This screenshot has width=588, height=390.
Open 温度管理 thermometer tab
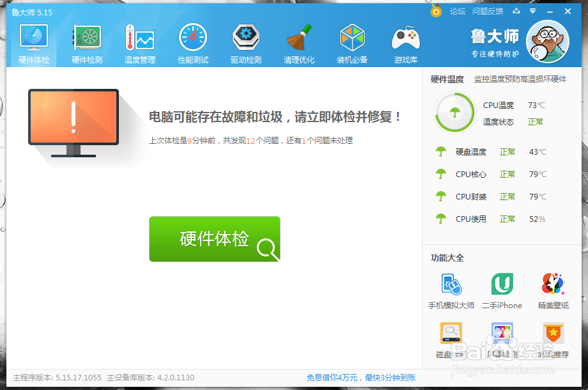click(140, 44)
